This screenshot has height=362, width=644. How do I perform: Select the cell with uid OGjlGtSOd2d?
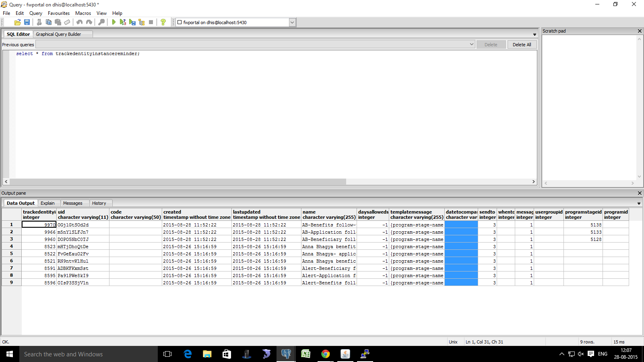pos(83,225)
